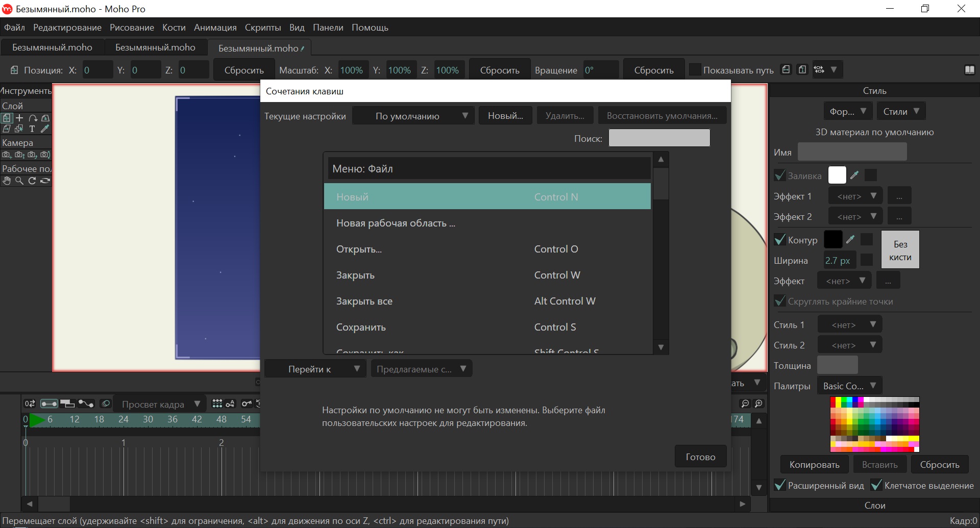
Task: Select the Eyedropper tool in Layer tools
Action: [45, 129]
